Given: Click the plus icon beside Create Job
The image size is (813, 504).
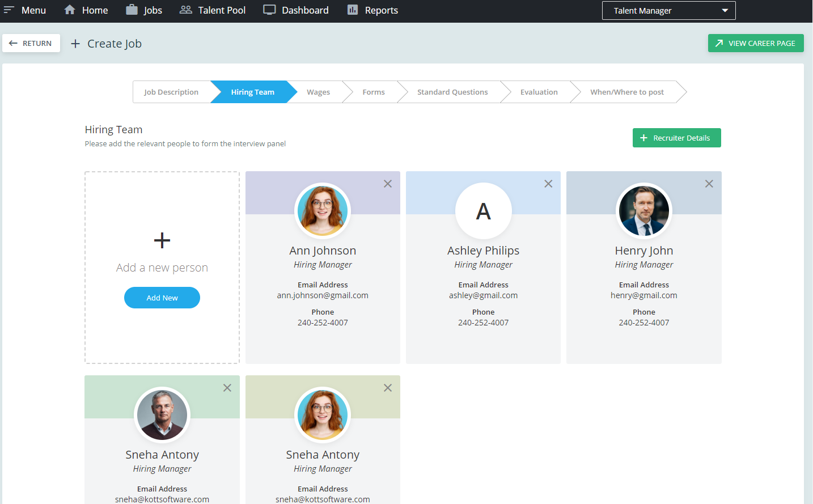Looking at the screenshot, I should coord(75,44).
